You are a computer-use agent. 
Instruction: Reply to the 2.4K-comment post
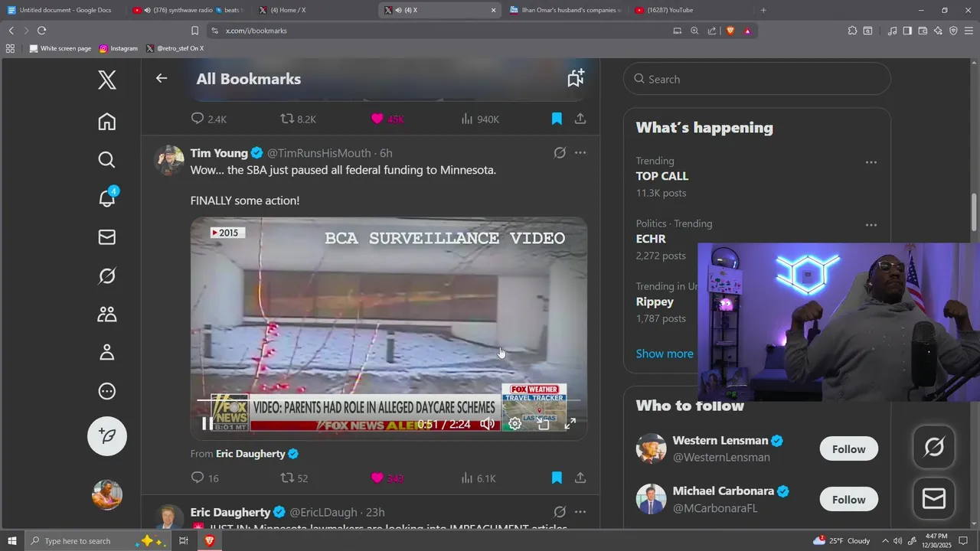point(208,119)
